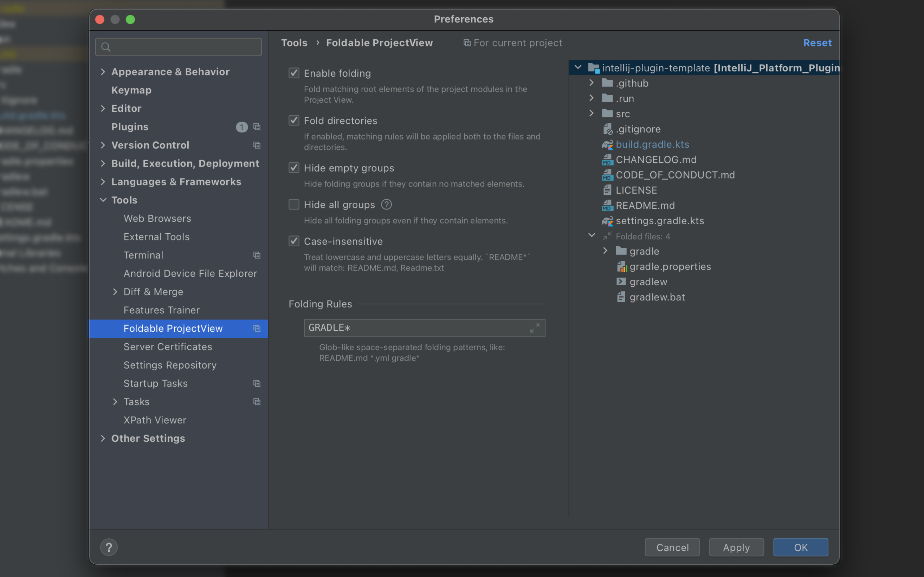Select the Foldable ProjectView settings item
Screen dimensions: 924x577
tap(173, 328)
